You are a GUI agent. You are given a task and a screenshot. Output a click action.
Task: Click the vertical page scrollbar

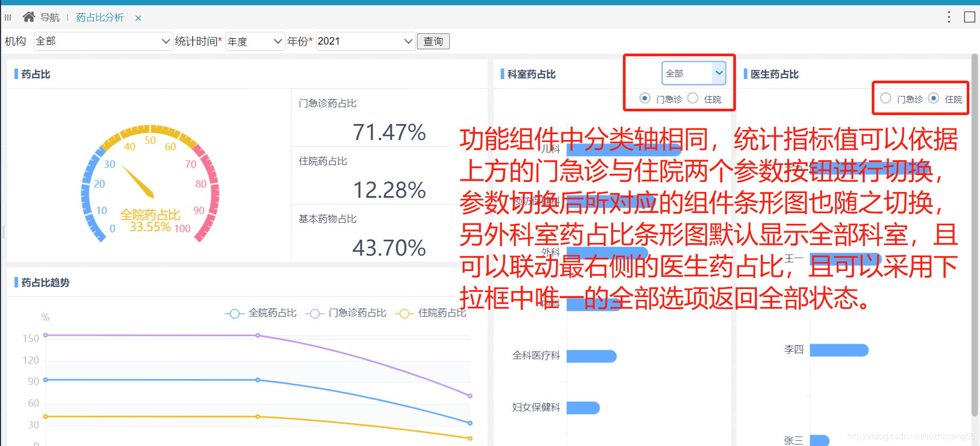pos(975,235)
